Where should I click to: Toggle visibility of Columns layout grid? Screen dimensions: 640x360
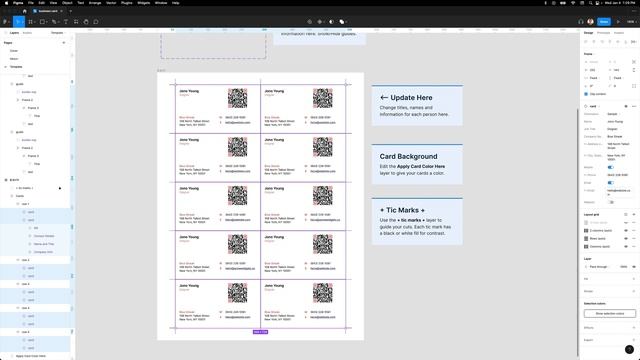click(626, 247)
